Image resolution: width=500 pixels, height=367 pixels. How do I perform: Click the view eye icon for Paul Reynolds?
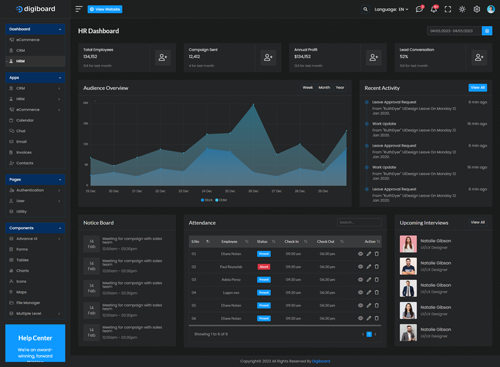click(x=360, y=267)
